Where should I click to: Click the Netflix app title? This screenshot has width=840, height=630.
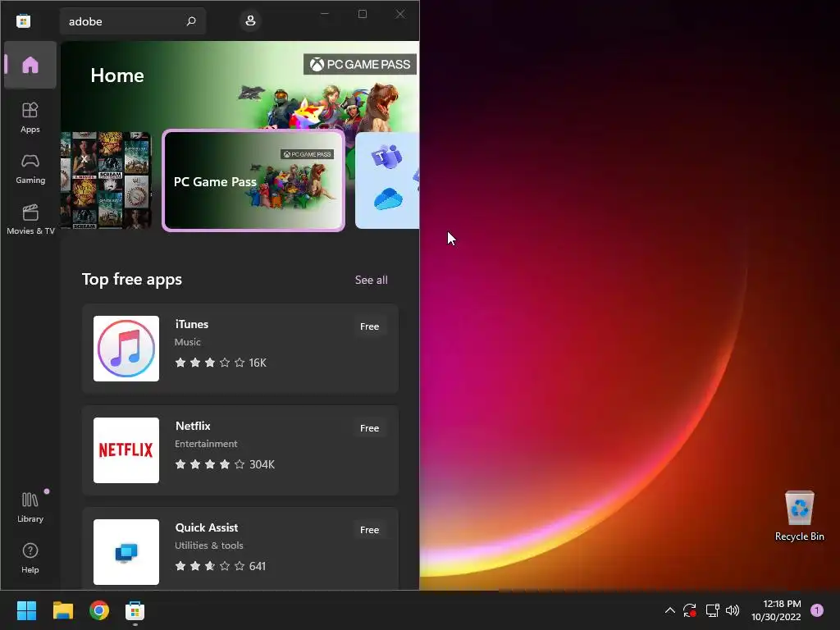pos(193,426)
